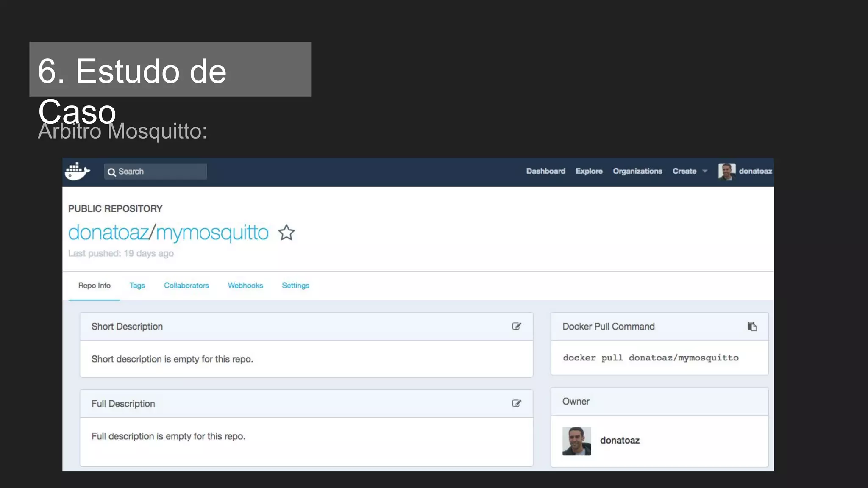
Task: Star the donatoaz/mymosquitto repository
Action: coord(287,233)
